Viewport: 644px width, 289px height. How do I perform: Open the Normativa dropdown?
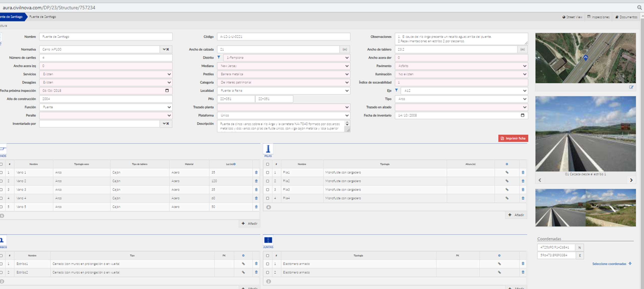point(164,49)
